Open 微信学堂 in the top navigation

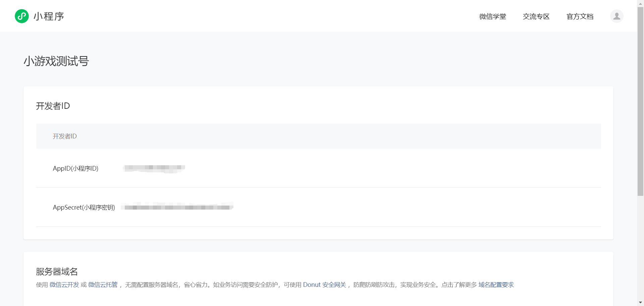coord(492,16)
